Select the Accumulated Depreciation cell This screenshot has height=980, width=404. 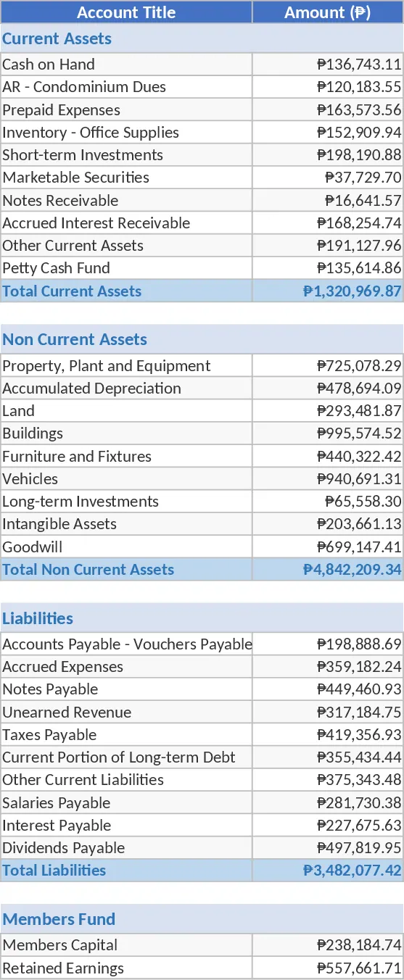[126, 388]
